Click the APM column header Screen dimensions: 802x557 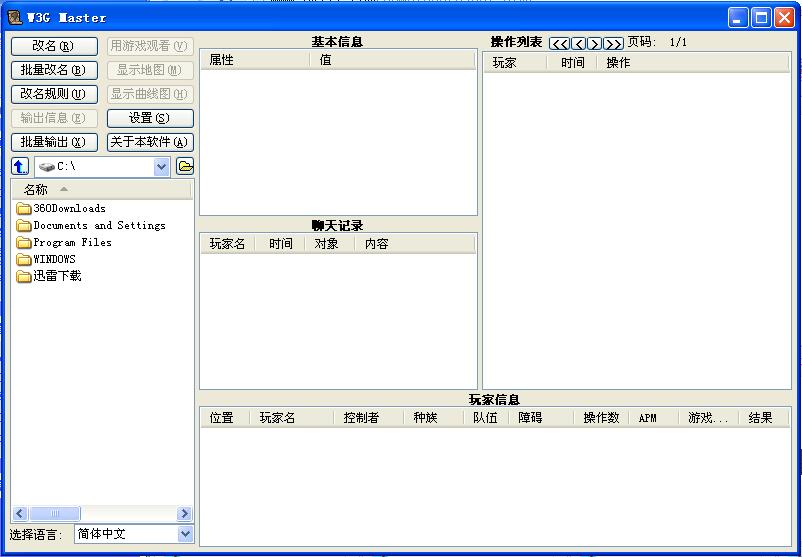654,418
